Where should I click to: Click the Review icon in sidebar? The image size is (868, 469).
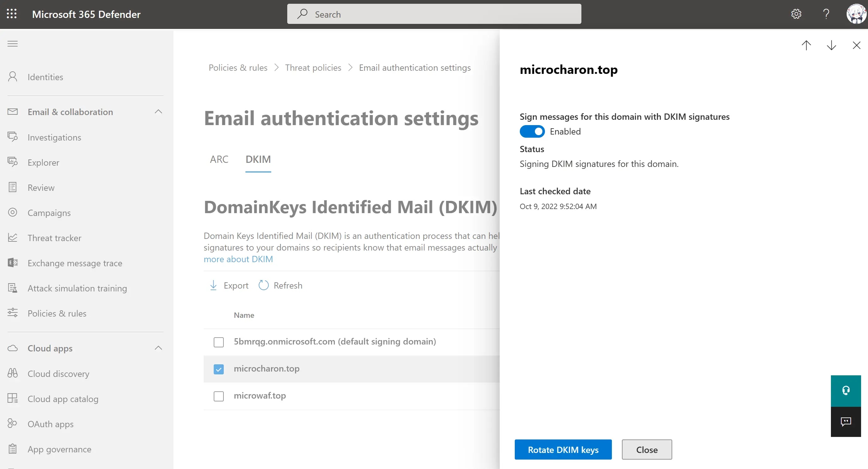click(x=13, y=187)
